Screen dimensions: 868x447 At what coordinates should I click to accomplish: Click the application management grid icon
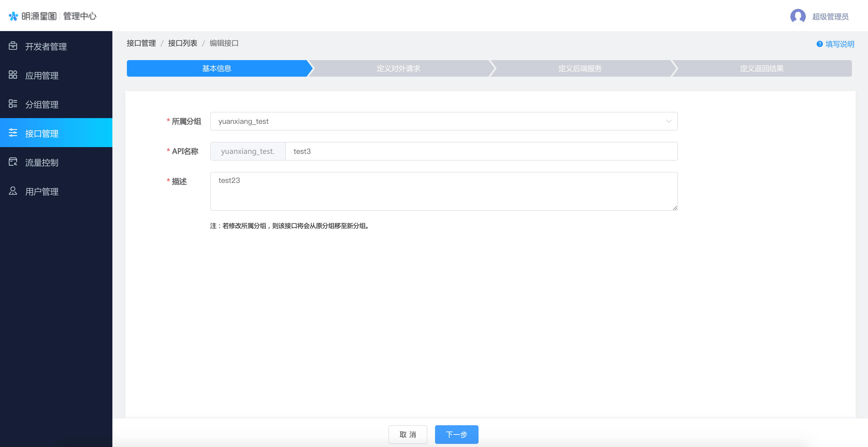pos(13,75)
